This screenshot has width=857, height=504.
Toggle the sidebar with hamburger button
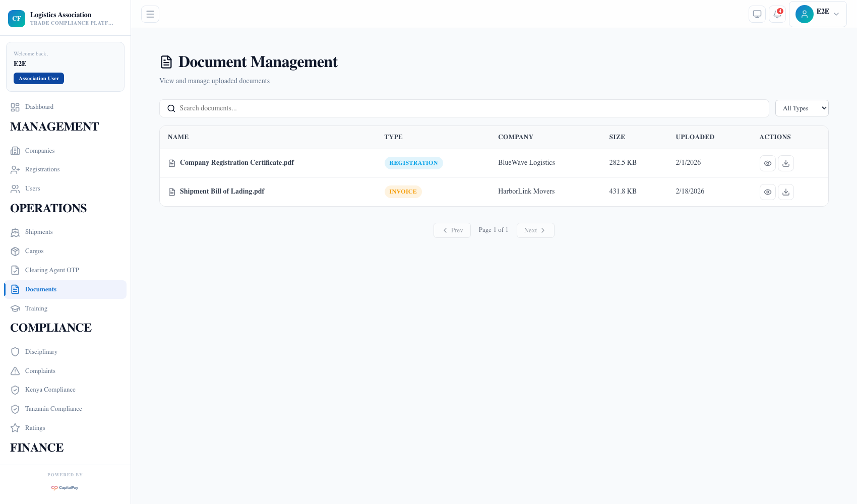click(150, 14)
